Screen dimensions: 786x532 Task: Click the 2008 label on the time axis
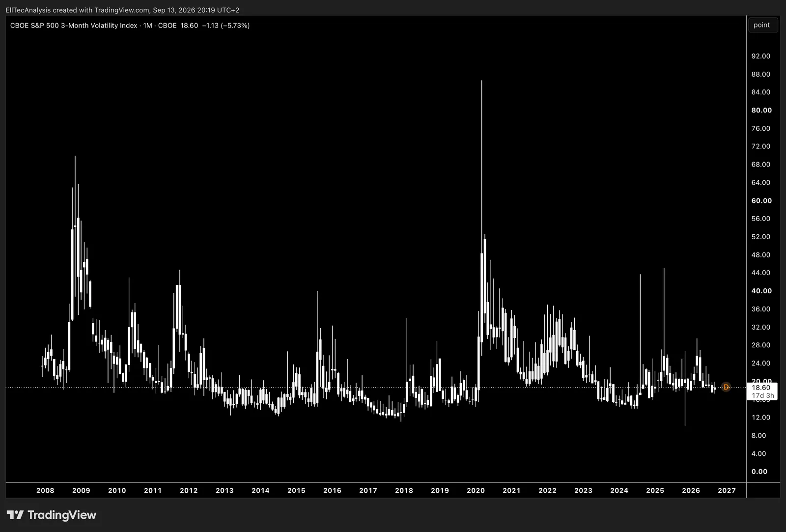(45, 490)
